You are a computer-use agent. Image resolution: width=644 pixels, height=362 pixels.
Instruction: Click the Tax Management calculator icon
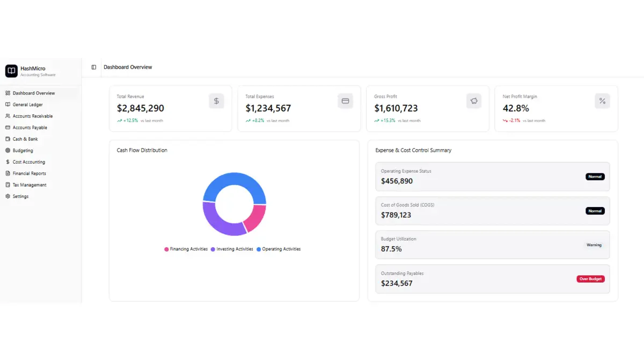(8, 185)
